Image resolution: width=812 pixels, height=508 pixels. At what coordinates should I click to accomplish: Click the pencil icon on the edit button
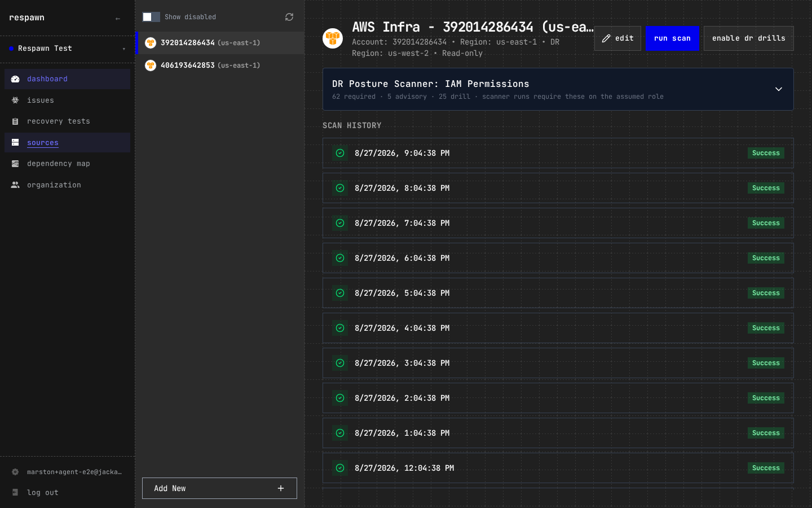pos(606,38)
